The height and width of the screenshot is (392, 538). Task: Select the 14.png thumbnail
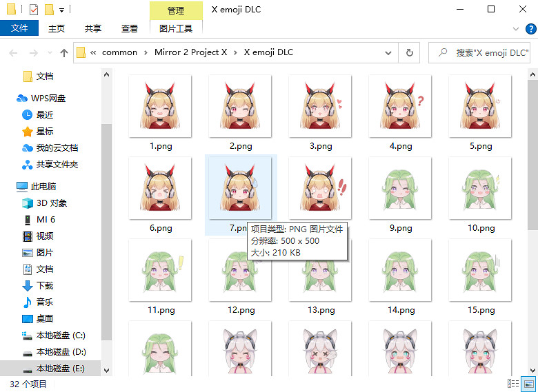(x=400, y=270)
